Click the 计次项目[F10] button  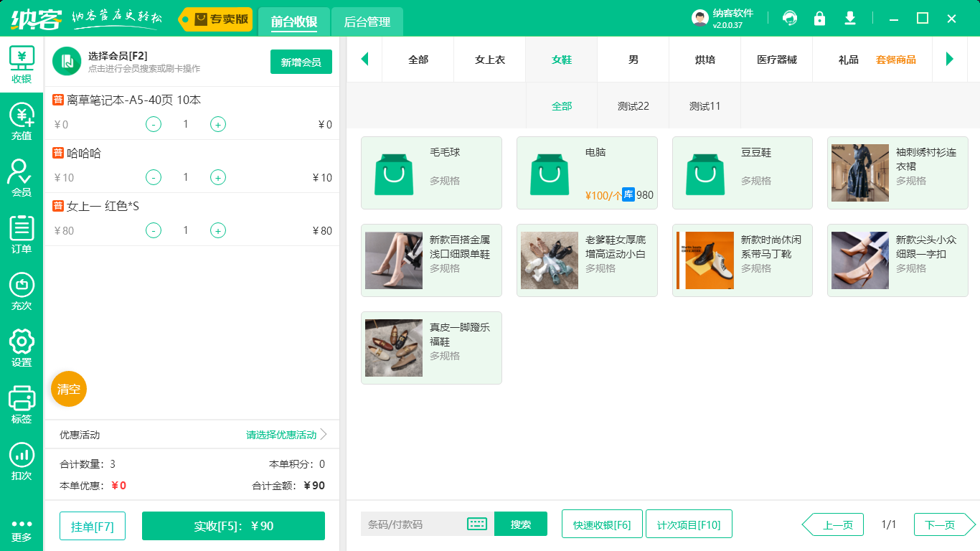[x=689, y=524]
